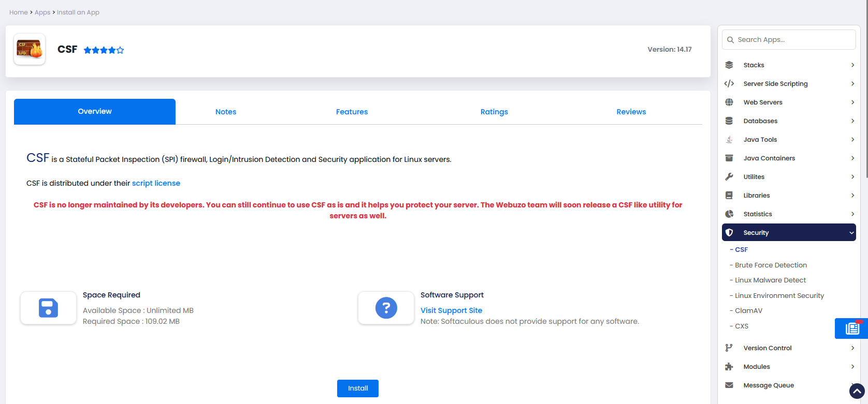This screenshot has height=404, width=868.
Task: Open the blue news panel icon
Action: (x=852, y=328)
